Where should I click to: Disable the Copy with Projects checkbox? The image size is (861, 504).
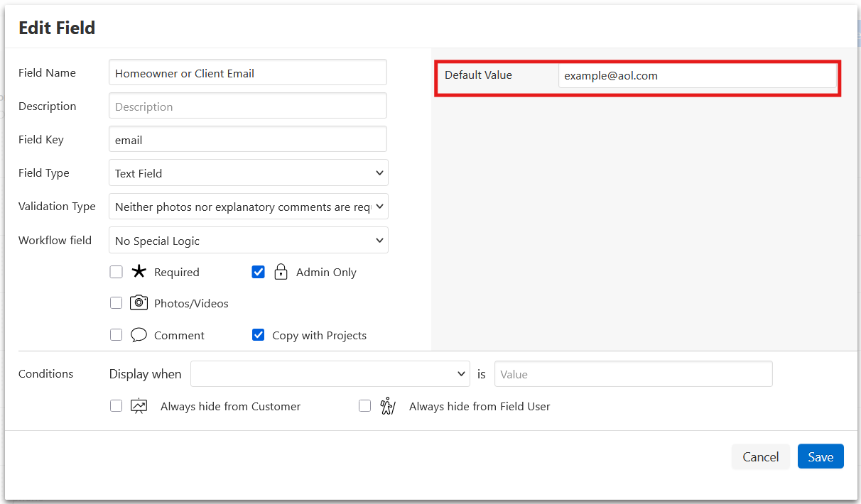[259, 335]
